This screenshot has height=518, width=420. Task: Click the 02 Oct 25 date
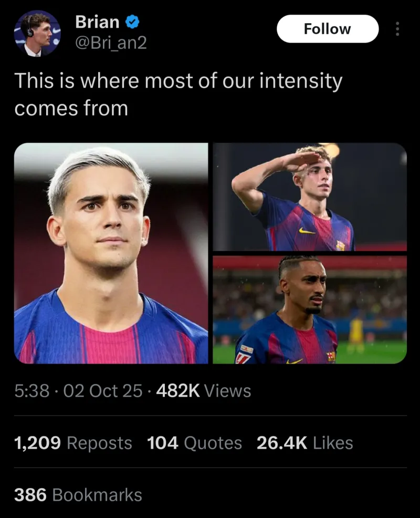[103, 391]
